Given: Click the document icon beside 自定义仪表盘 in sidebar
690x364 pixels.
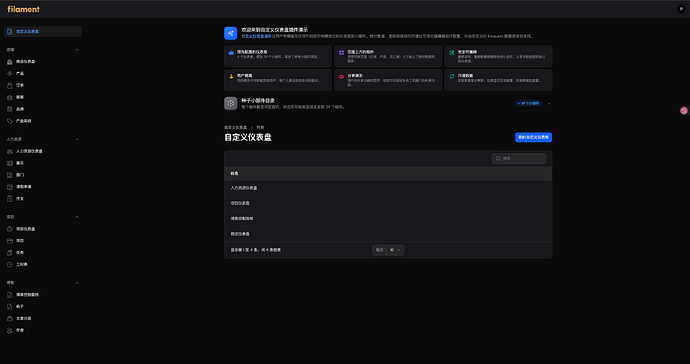Looking at the screenshot, I should click(x=10, y=32).
